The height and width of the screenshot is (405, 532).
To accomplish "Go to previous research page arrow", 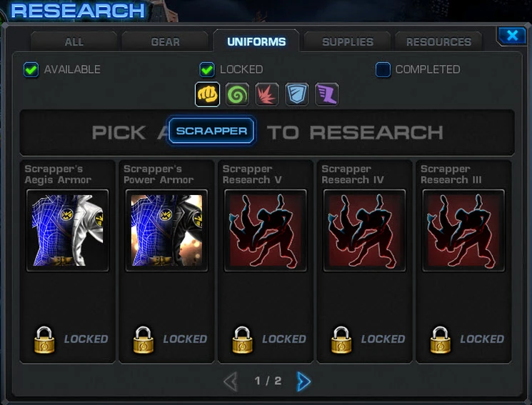I will (231, 381).
